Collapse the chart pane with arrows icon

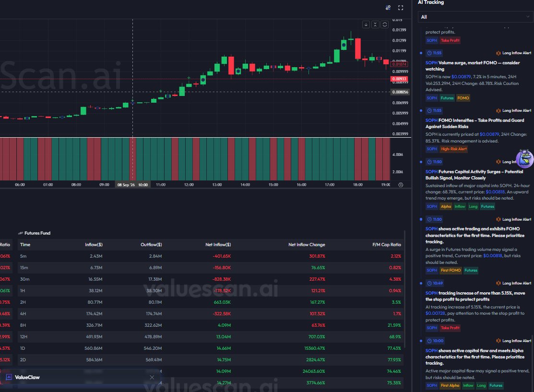coord(375,24)
